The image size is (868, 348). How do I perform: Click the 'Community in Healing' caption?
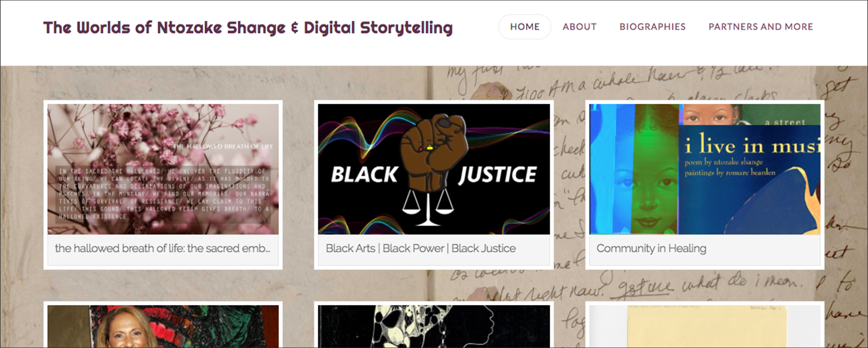click(x=651, y=248)
